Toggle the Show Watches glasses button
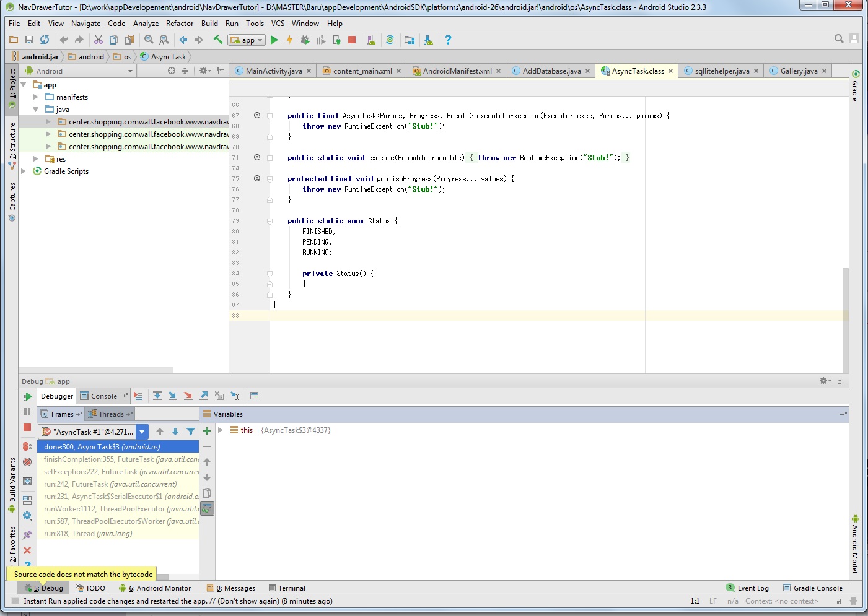This screenshot has width=868, height=616. point(207,509)
